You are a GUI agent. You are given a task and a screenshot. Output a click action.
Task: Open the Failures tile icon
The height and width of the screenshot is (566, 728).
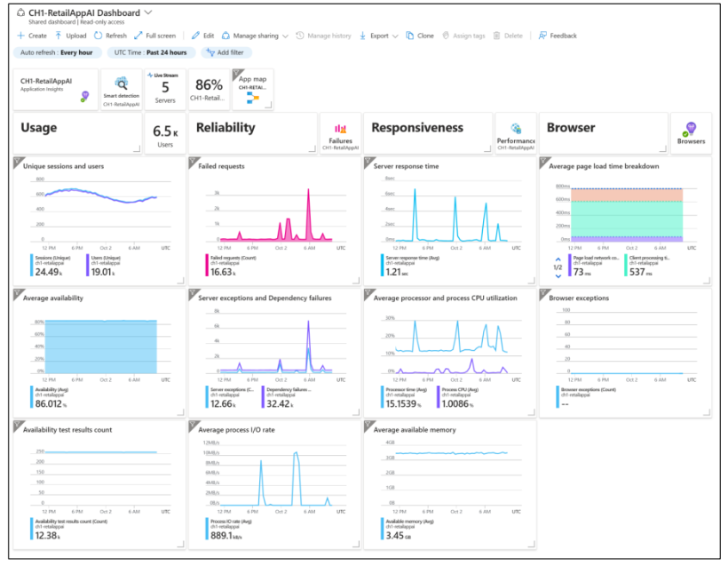340,129
